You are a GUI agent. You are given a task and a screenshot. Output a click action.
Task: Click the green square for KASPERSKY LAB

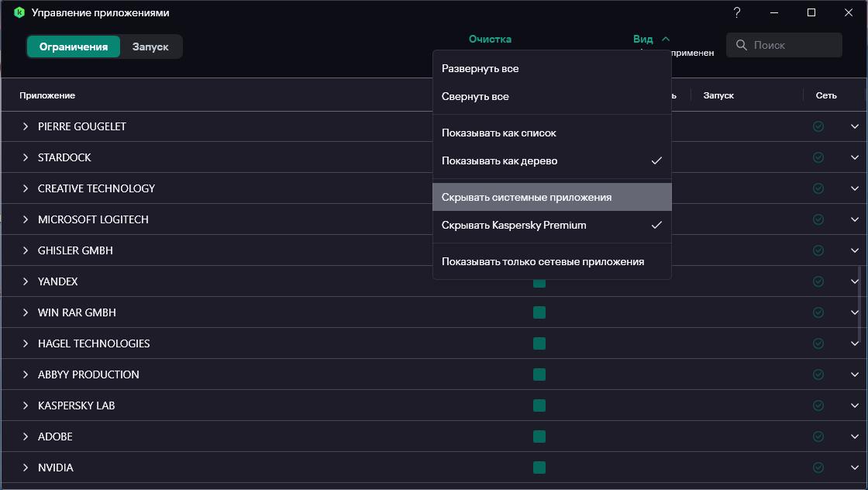pyautogui.click(x=539, y=405)
